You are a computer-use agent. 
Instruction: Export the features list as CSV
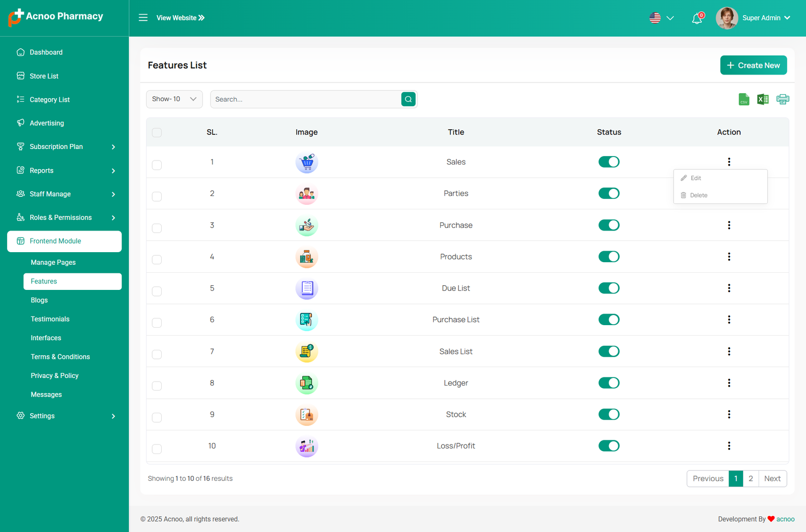point(744,100)
